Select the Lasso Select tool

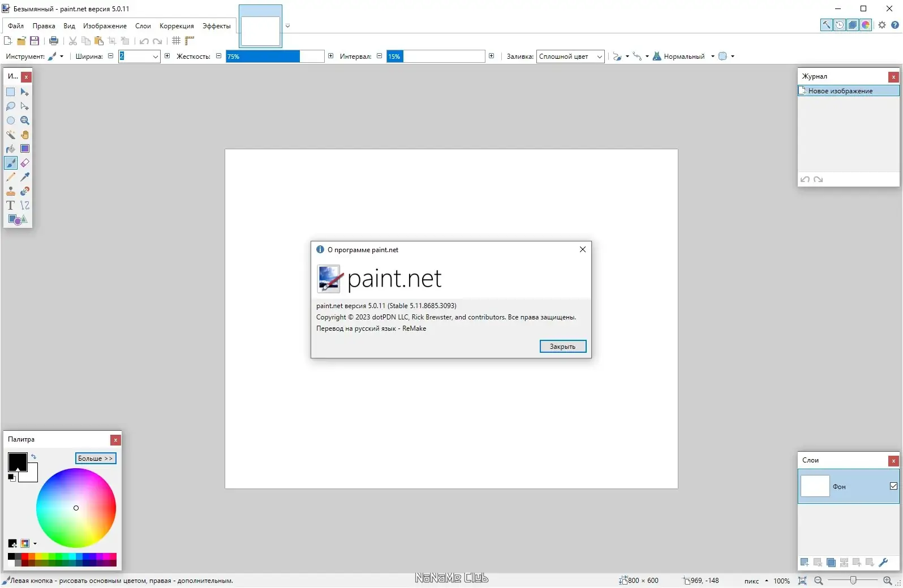11,106
